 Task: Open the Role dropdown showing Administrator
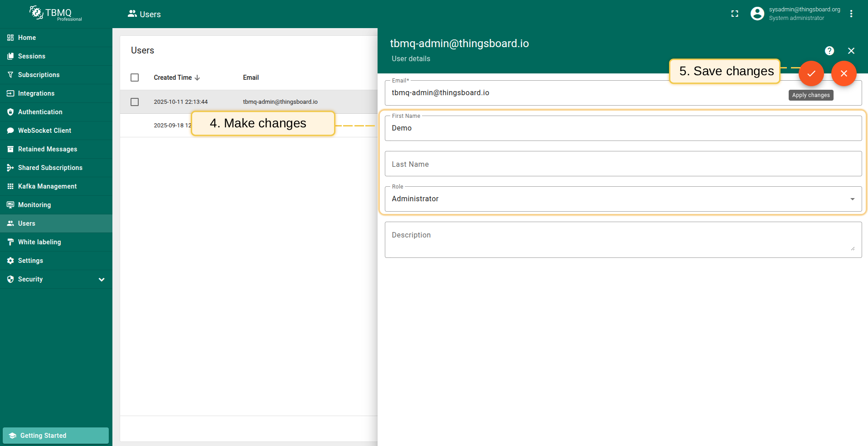pos(623,199)
